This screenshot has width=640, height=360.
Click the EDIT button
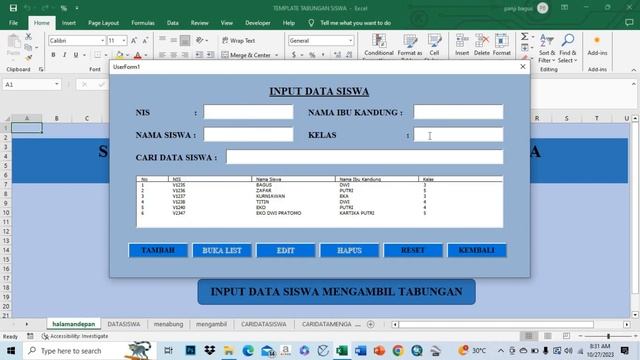pyautogui.click(x=286, y=250)
